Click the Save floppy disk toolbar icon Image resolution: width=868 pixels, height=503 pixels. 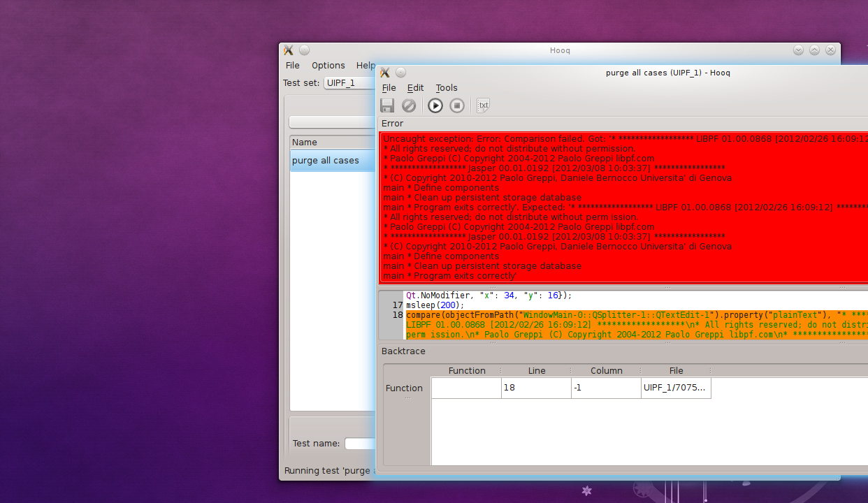tap(387, 105)
